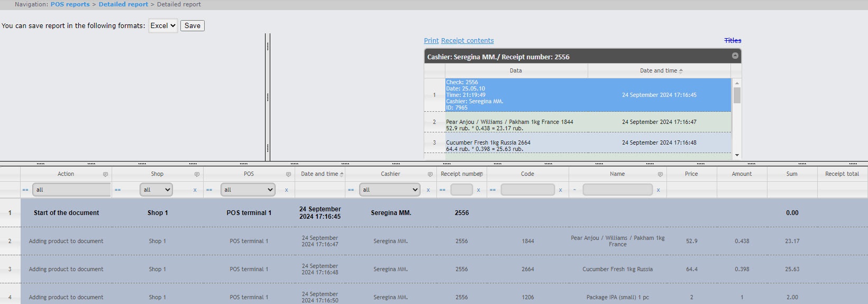Click the Code filter input field

[527, 190]
